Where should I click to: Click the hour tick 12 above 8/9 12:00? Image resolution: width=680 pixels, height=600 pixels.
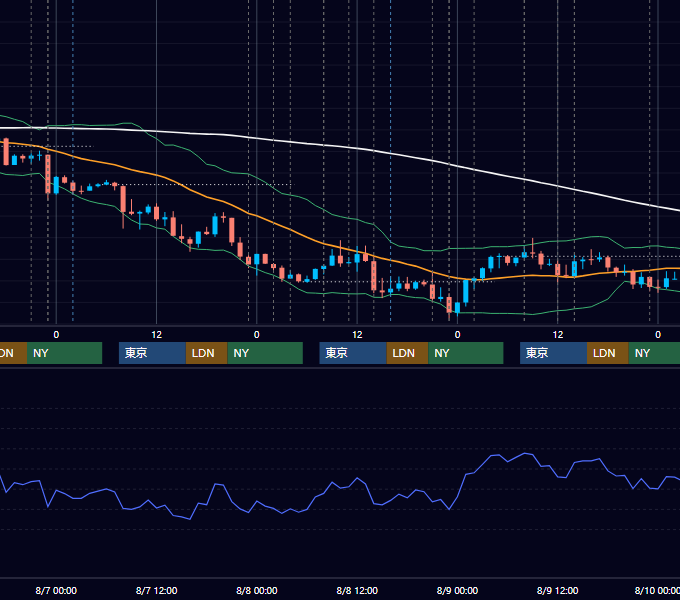click(x=558, y=335)
